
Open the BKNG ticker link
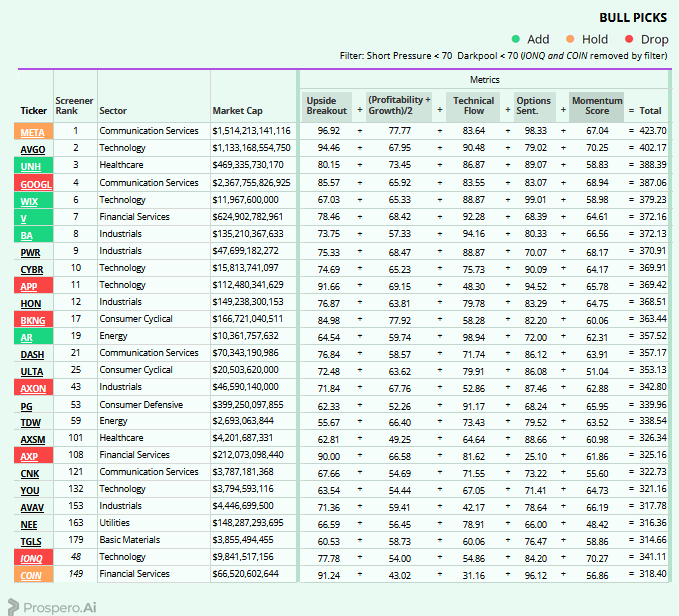pyautogui.click(x=33, y=320)
